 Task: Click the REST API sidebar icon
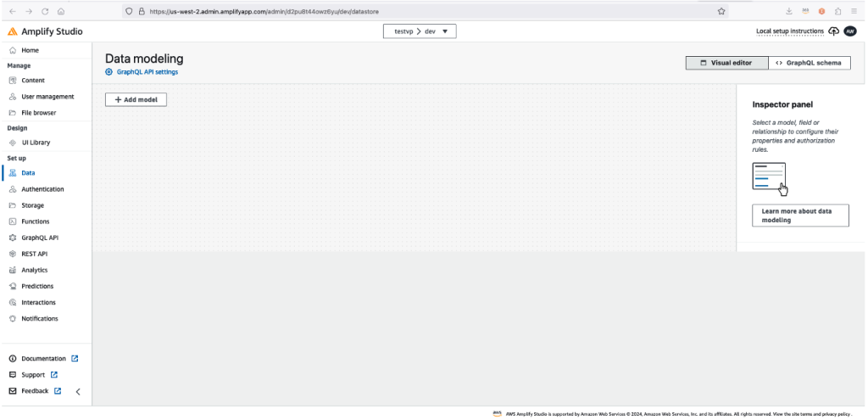[13, 254]
